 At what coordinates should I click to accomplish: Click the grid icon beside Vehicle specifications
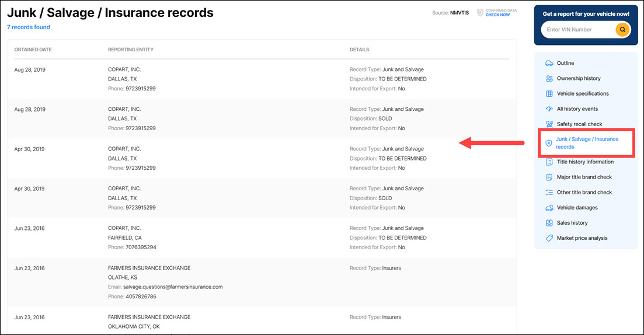549,93
